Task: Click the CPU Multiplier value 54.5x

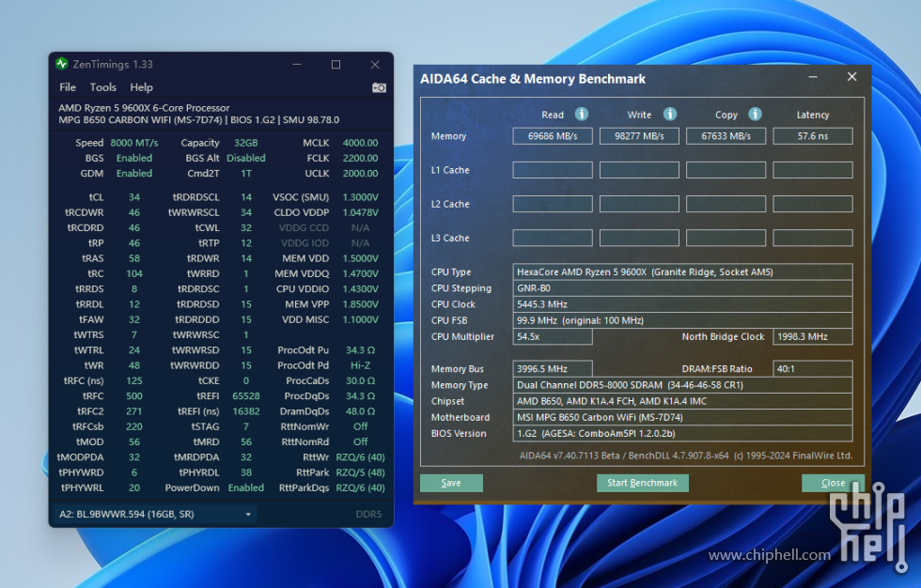Action: 553,337
